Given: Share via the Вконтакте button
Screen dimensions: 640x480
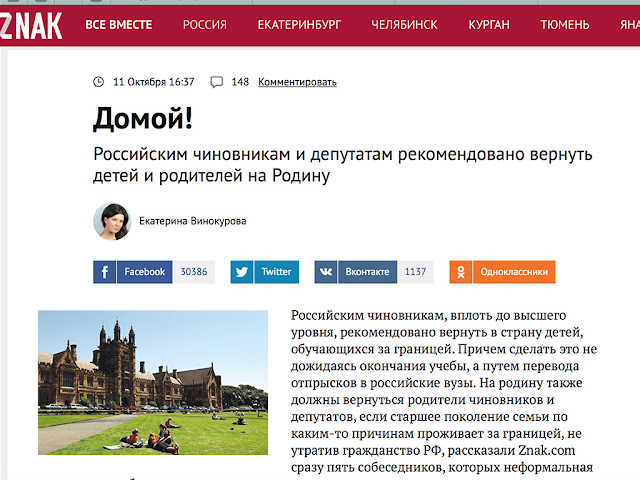Looking at the screenshot, I should [367, 272].
